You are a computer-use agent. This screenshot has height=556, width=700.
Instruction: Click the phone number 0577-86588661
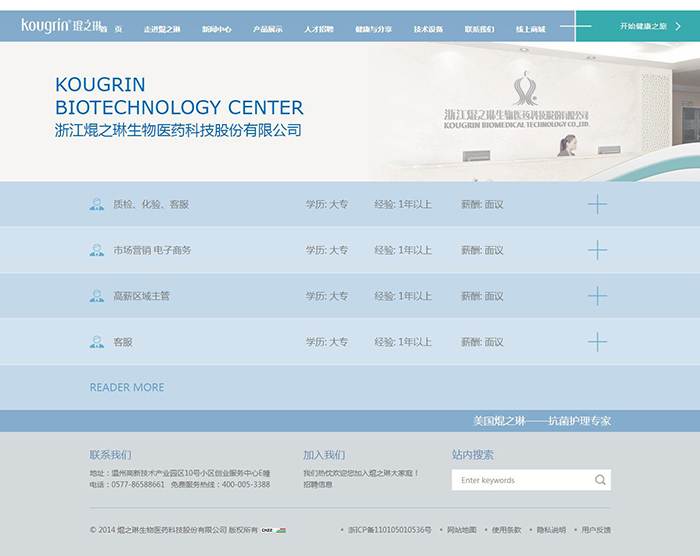(x=138, y=485)
